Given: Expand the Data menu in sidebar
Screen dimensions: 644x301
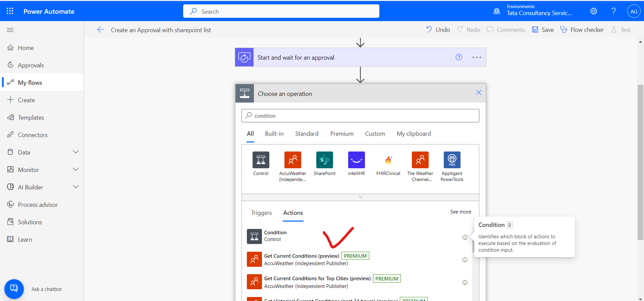Looking at the screenshot, I should [76, 152].
